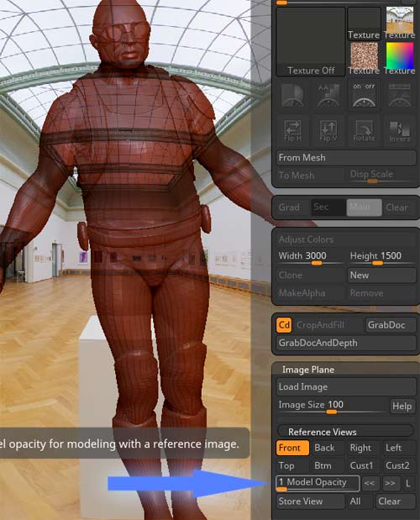Toggle the Cd button beside CropAndFill

(x=284, y=325)
